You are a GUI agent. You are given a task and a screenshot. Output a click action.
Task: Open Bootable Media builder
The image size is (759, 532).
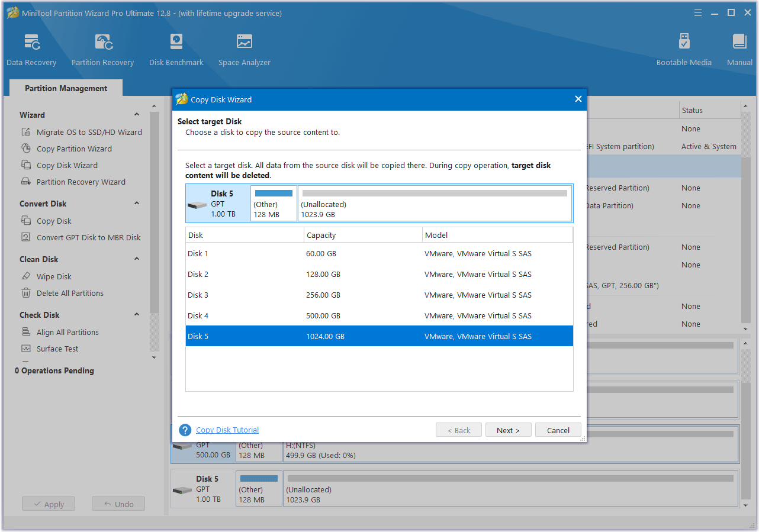point(684,50)
